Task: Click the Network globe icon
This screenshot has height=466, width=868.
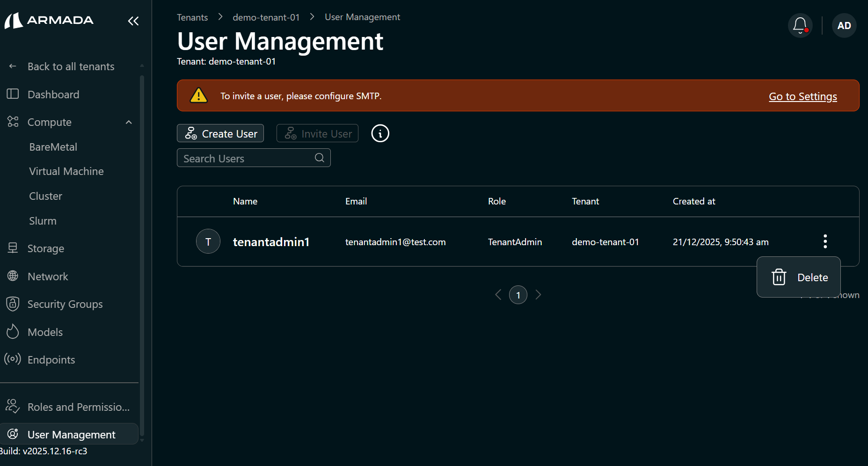Action: click(13, 276)
